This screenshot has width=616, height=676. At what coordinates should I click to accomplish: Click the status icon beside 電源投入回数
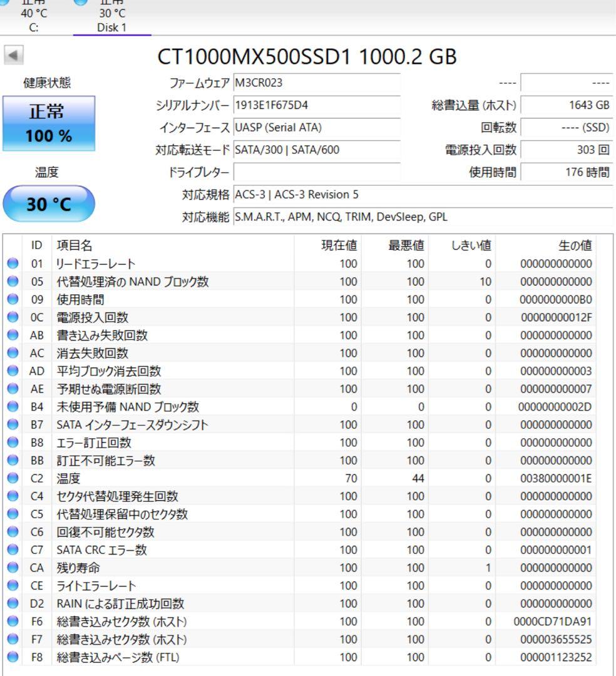14,317
